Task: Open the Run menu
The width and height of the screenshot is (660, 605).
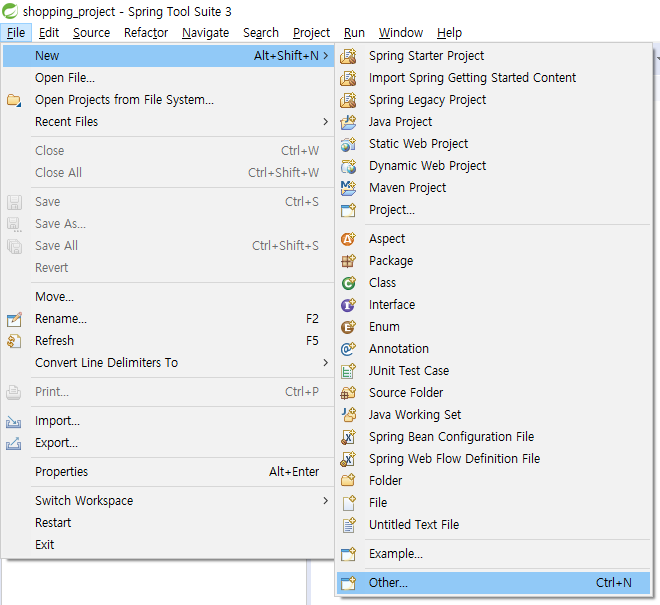Action: [354, 33]
